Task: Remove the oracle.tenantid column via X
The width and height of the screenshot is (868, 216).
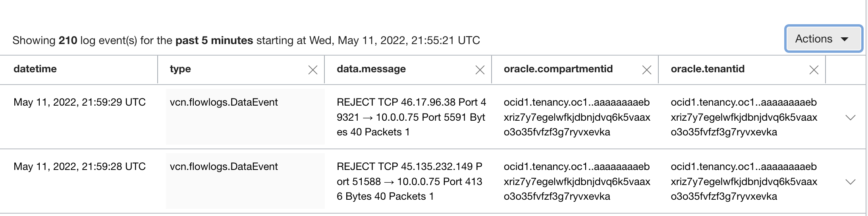Action: coord(814,70)
